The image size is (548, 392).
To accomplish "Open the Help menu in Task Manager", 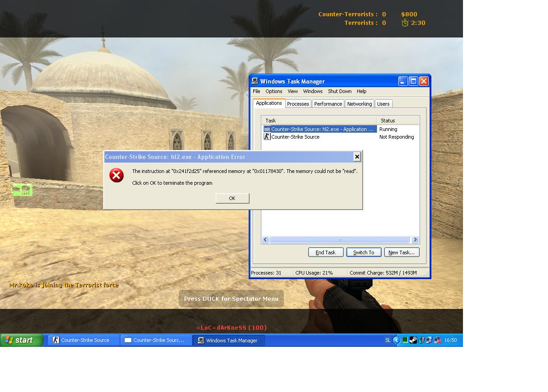I will tap(361, 91).
